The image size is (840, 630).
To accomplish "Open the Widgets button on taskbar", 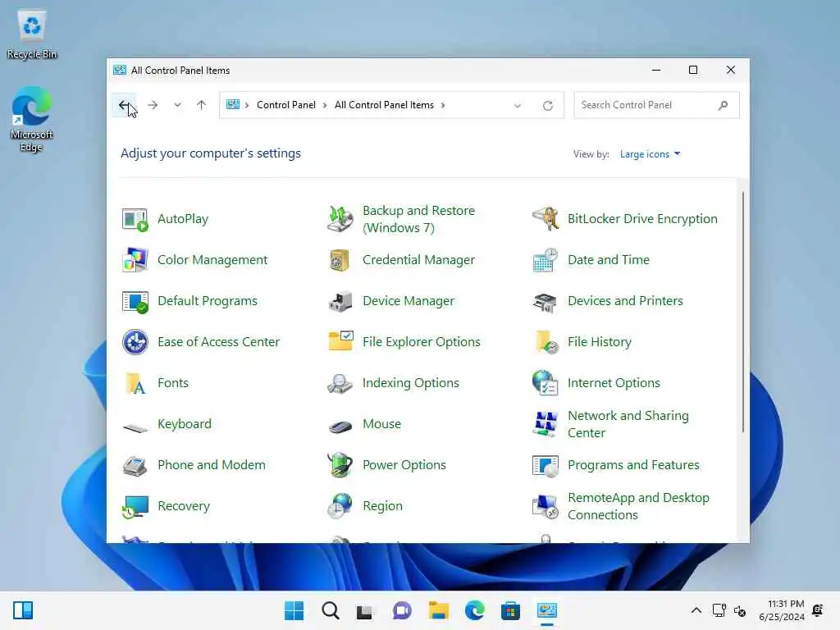I will click(23, 610).
